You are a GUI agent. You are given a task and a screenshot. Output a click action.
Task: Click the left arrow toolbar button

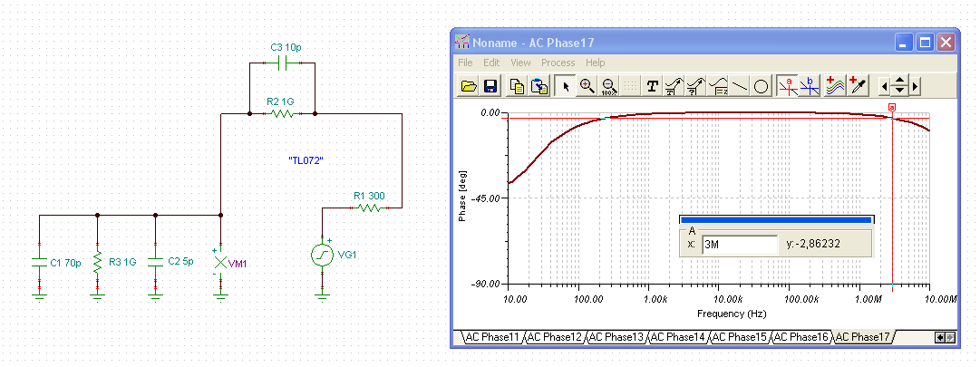[884, 86]
